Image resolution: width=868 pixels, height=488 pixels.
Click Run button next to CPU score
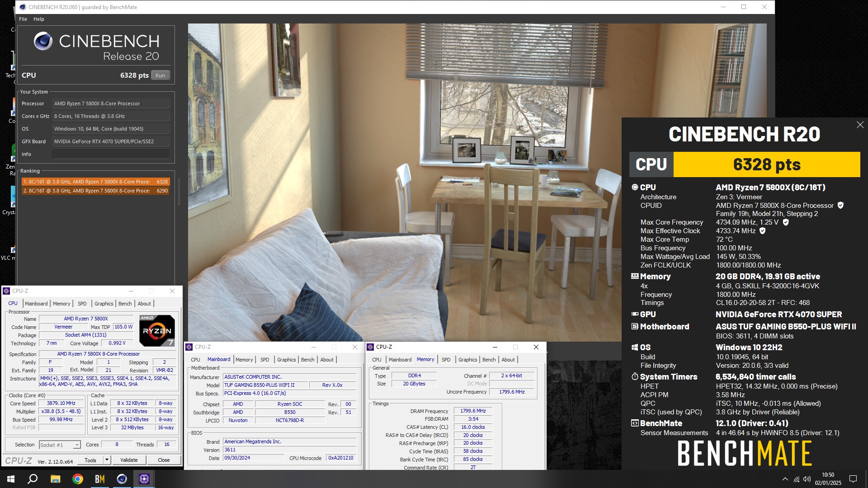point(160,75)
